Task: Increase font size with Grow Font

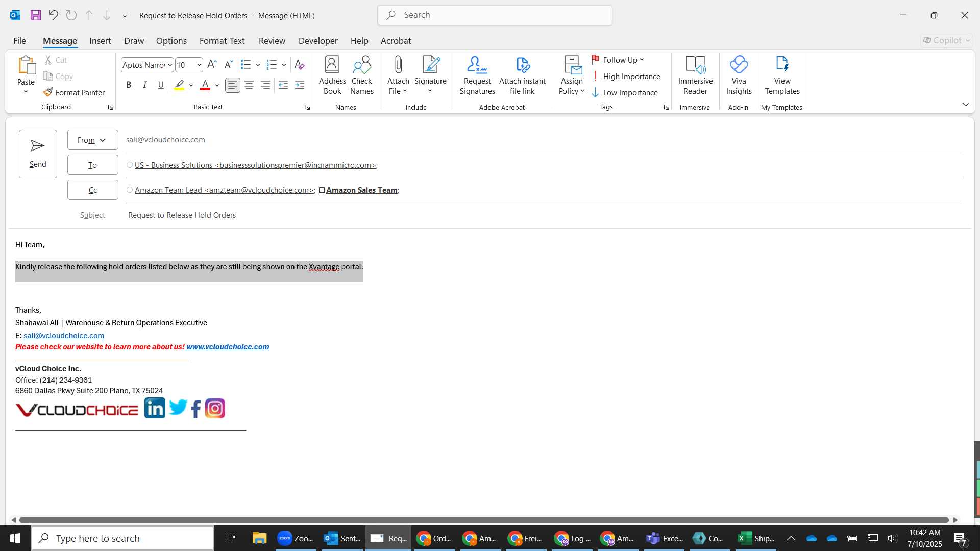Action: (x=212, y=65)
